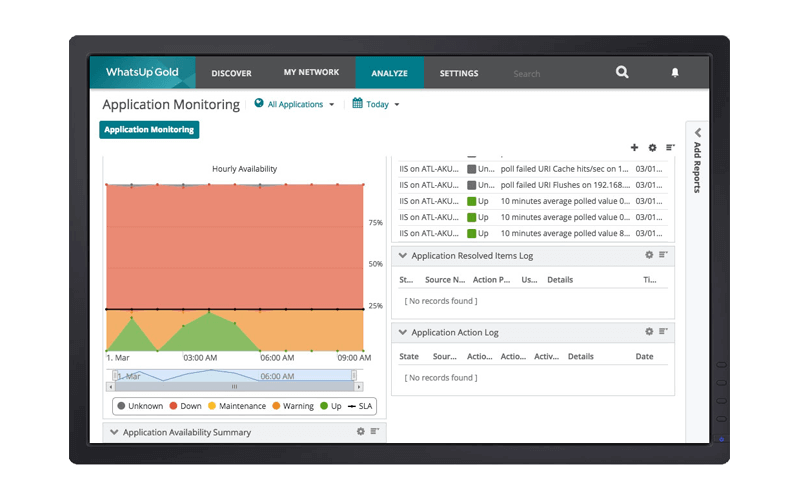Collapse the Application Action Log panel
The height and width of the screenshot is (500, 800).
point(403,332)
